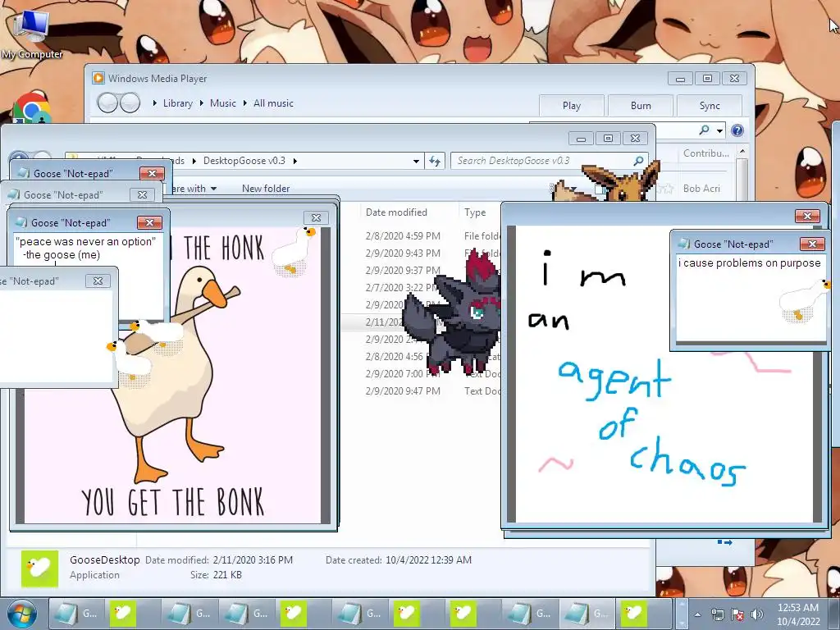Click the Media Player list scrollbar up arrow
This screenshot has height=630, width=840.
coord(742,152)
